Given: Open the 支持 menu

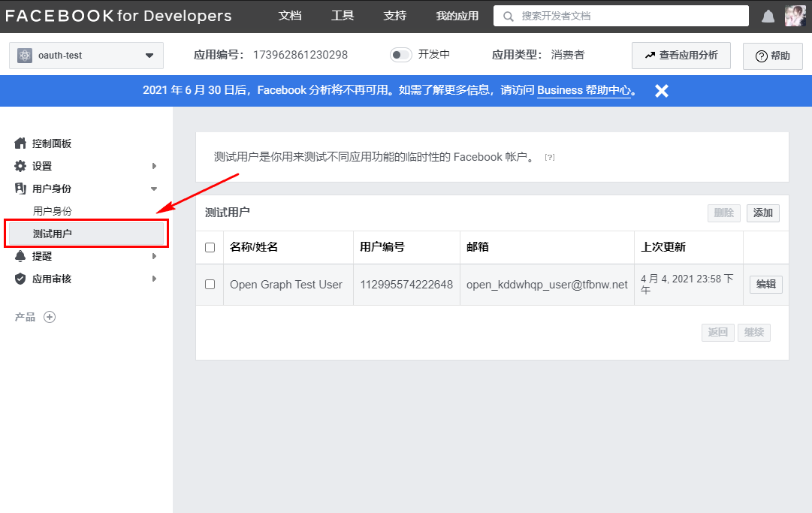Looking at the screenshot, I should [394, 16].
